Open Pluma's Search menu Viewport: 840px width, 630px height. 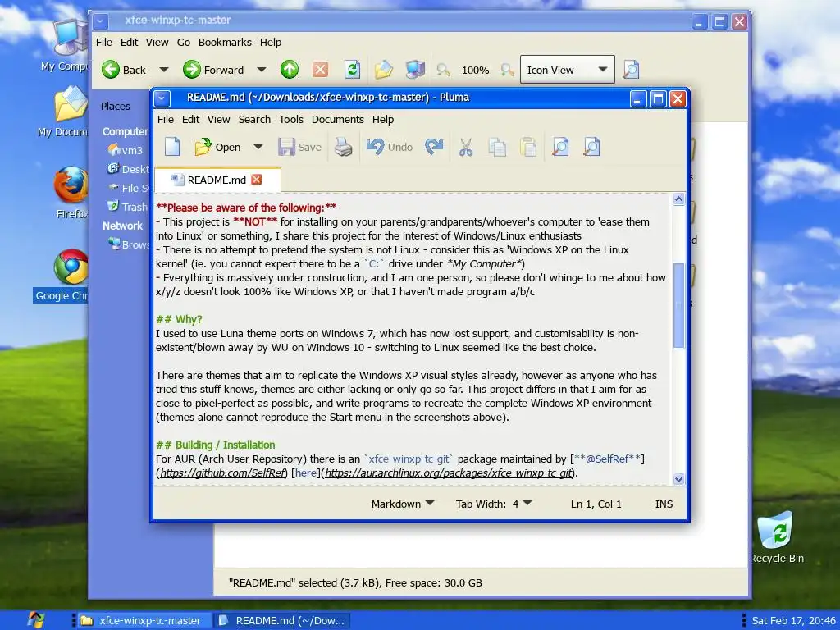point(254,120)
